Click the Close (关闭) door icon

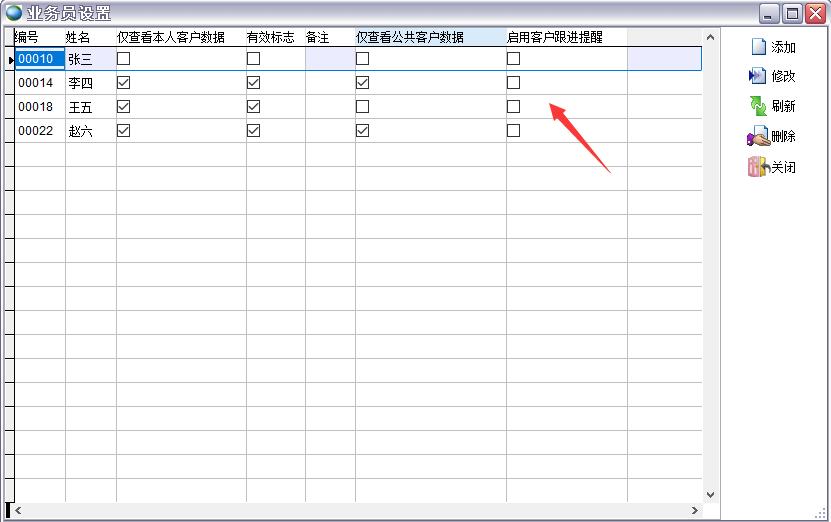(757, 167)
